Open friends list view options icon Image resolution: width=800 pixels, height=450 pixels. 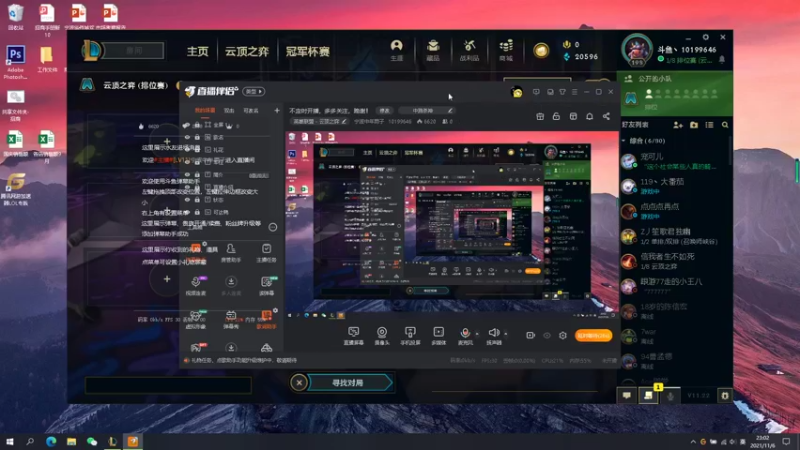[709, 124]
